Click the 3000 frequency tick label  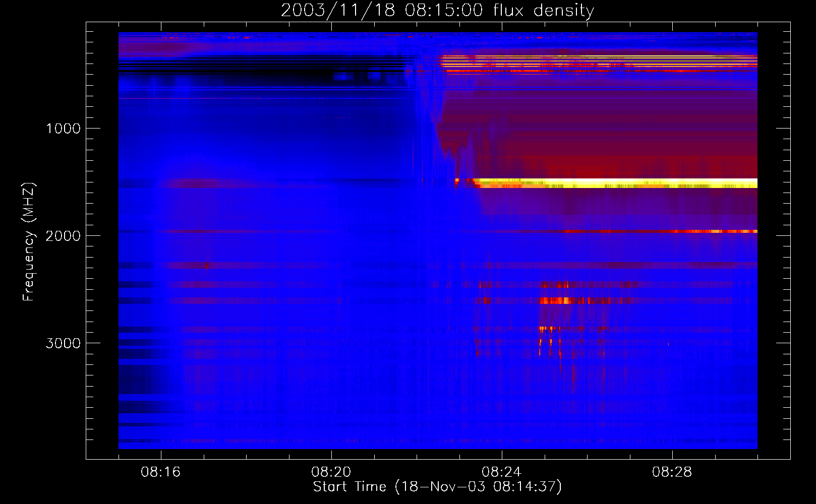coord(63,343)
